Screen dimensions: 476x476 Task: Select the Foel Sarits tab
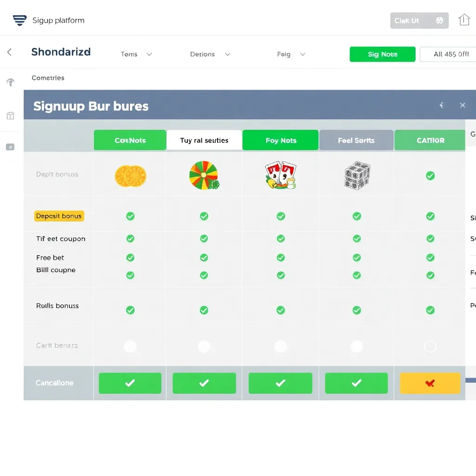pyautogui.click(x=356, y=140)
